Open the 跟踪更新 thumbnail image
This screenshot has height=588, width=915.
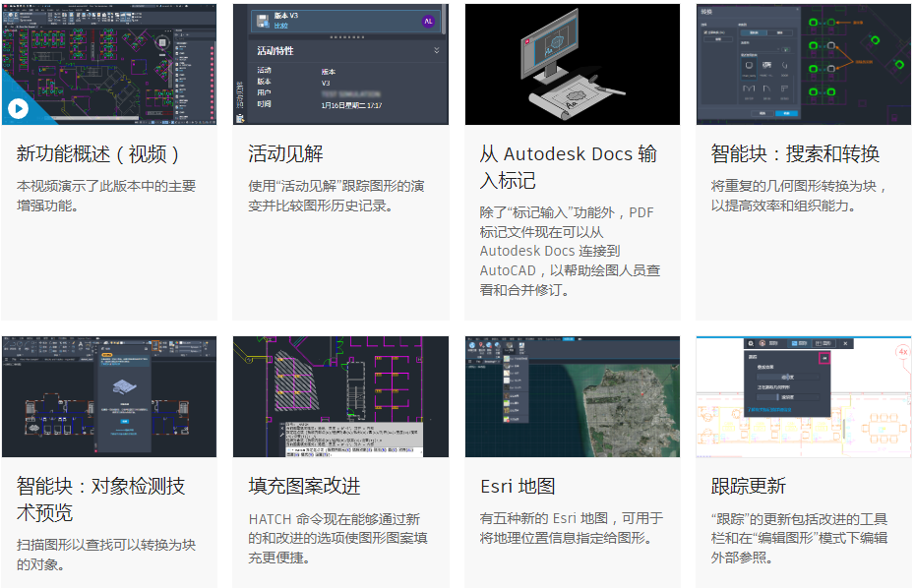coord(804,396)
